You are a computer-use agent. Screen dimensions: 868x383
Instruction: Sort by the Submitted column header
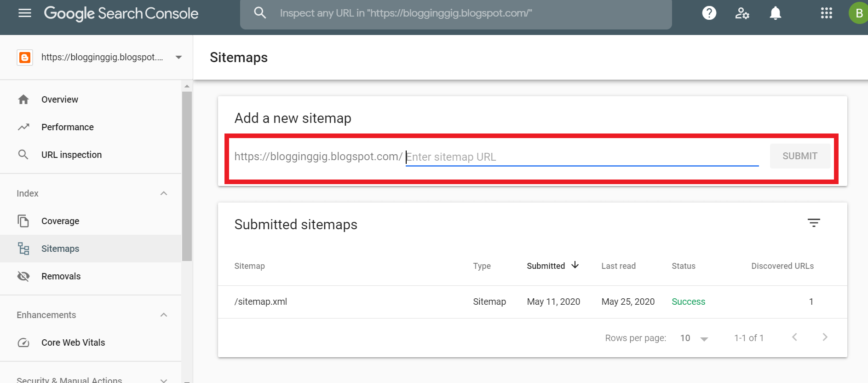click(546, 266)
